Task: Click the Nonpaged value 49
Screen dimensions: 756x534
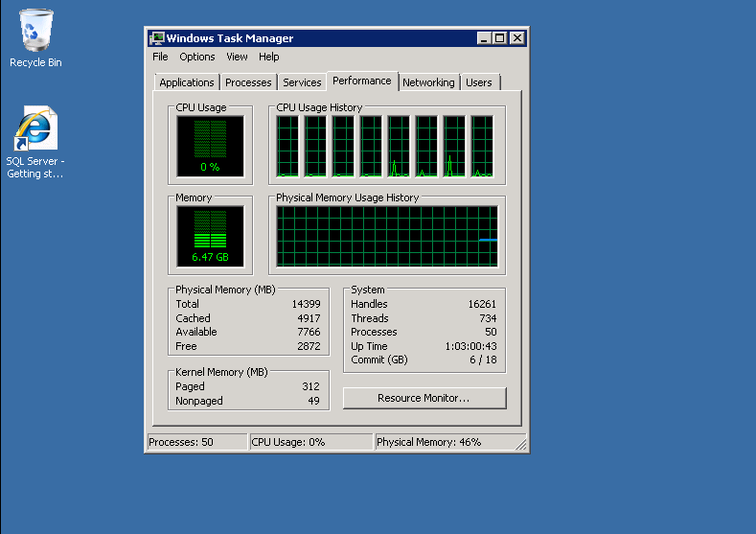Action: tap(314, 401)
